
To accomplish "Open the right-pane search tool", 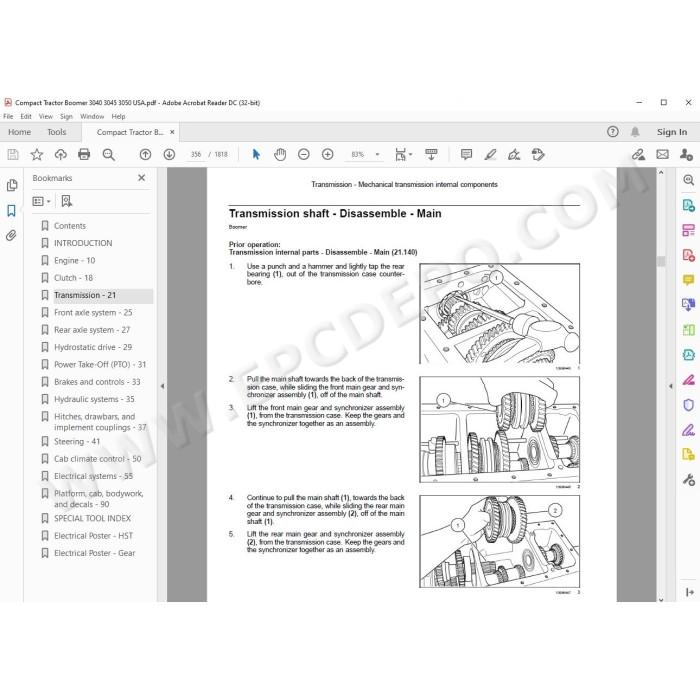I will (x=688, y=180).
